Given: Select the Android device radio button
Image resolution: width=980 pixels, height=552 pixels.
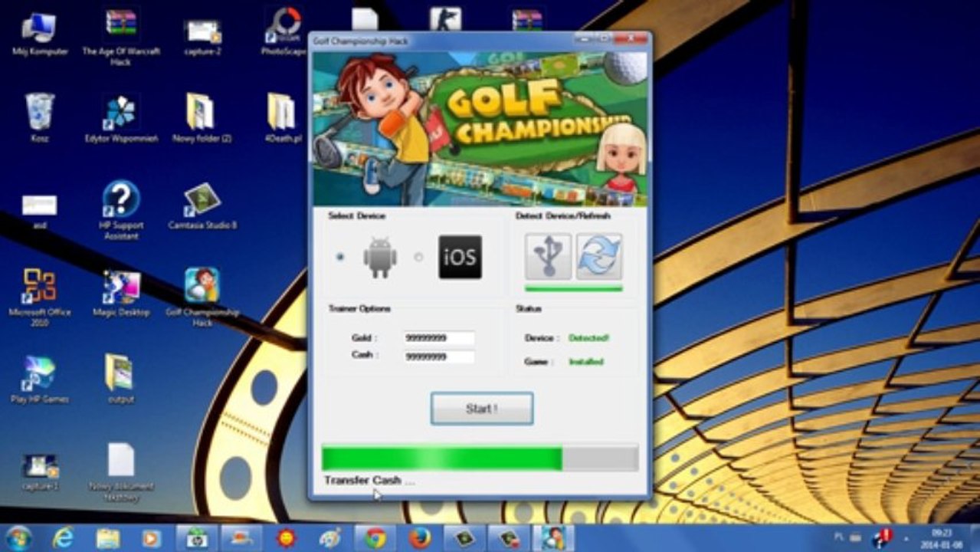Looking at the screenshot, I should coord(339,257).
